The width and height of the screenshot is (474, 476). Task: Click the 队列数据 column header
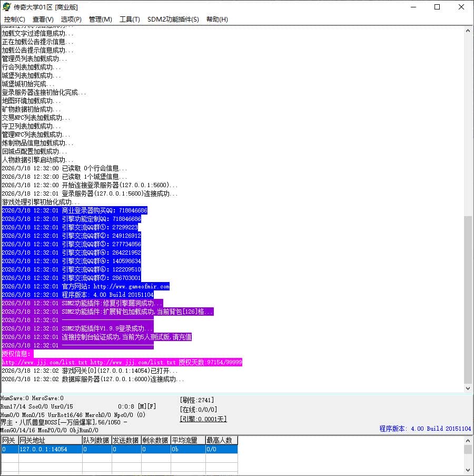[x=97, y=440]
